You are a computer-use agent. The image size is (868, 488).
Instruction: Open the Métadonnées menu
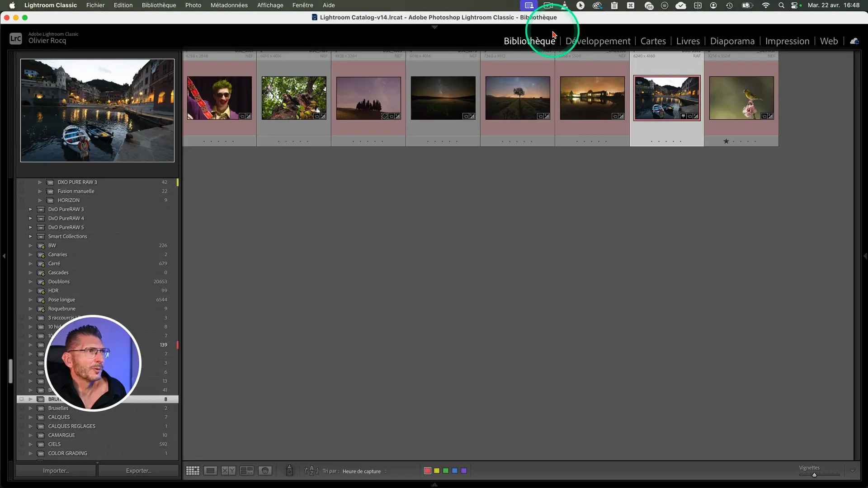[x=229, y=5]
